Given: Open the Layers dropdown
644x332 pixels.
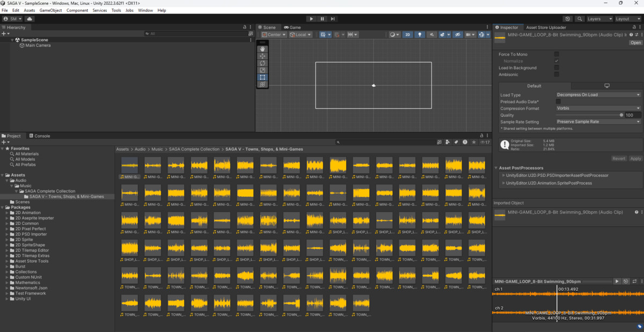Looking at the screenshot, I should 599,19.
